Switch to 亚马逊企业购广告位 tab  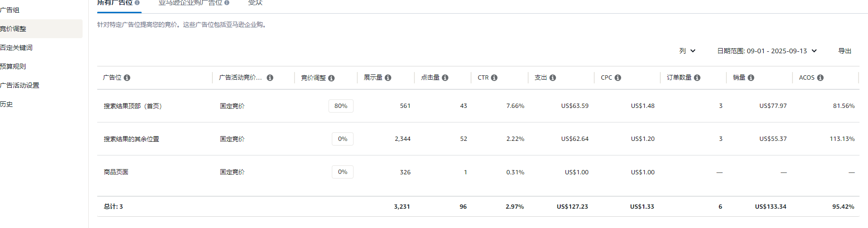point(194,3)
